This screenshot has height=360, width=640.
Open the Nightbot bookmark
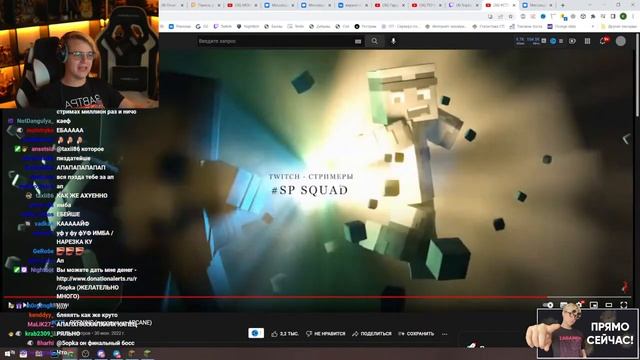pos(248,26)
